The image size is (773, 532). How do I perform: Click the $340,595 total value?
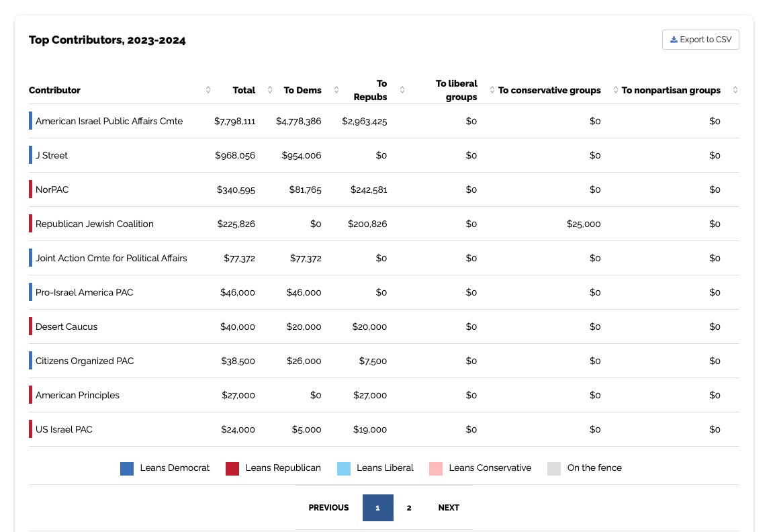(x=236, y=190)
